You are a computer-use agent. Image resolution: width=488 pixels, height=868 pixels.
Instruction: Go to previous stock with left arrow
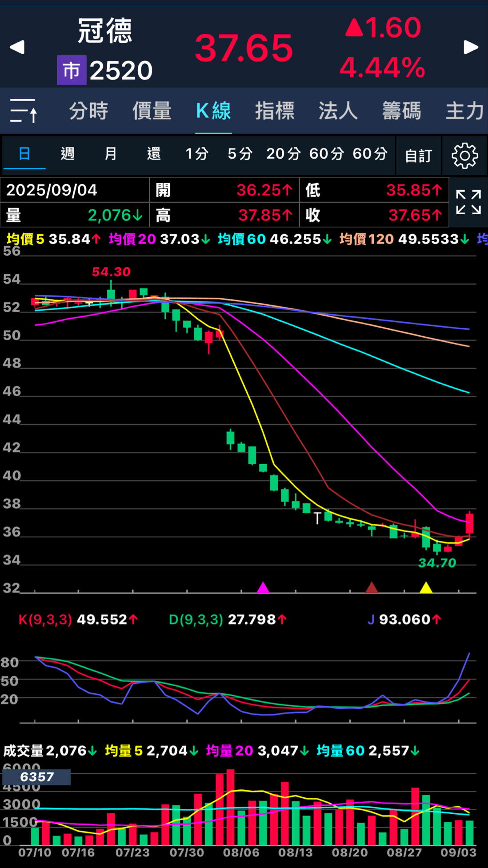pos(17,47)
